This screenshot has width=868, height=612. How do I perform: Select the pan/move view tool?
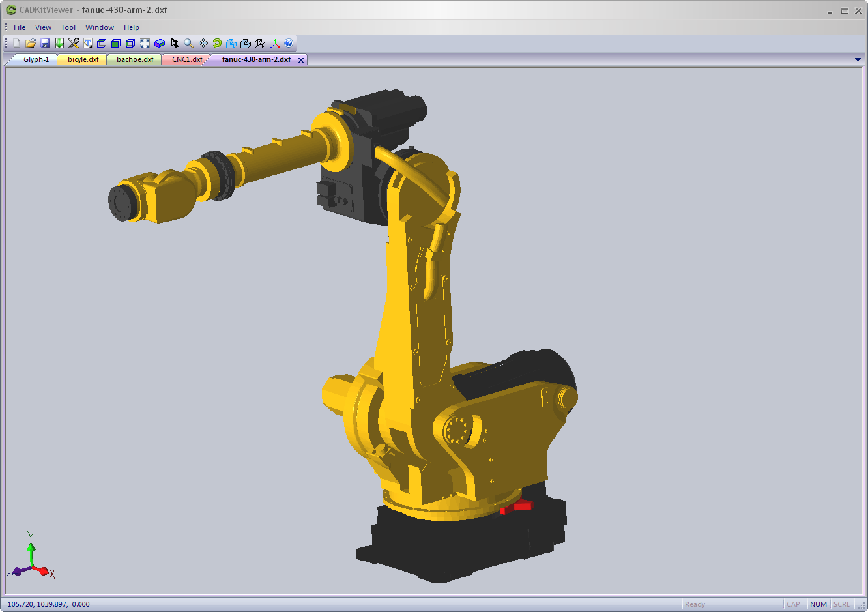[202, 43]
